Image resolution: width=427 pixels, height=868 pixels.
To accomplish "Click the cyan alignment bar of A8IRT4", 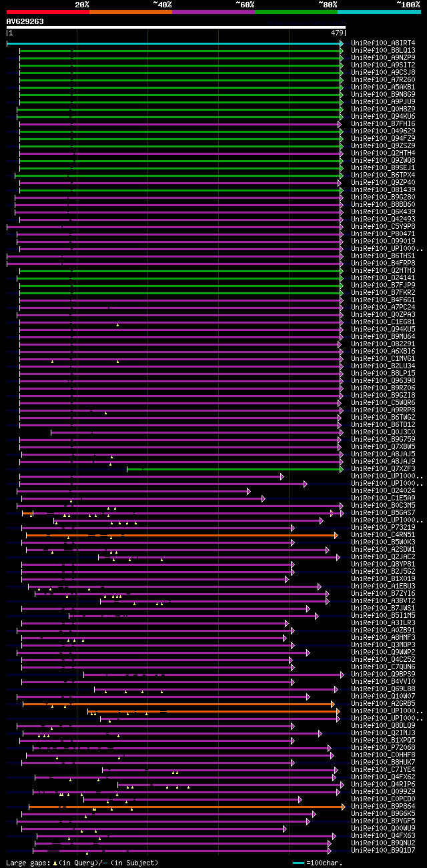I will point(175,43).
